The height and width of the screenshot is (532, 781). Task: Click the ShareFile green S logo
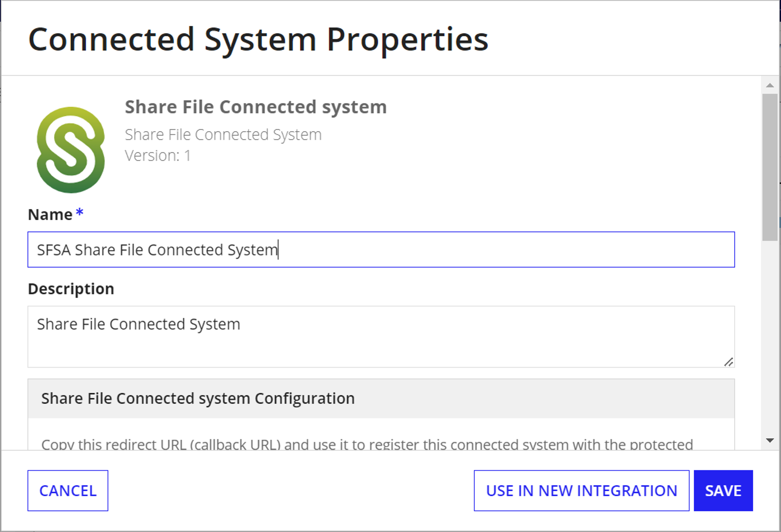point(71,150)
